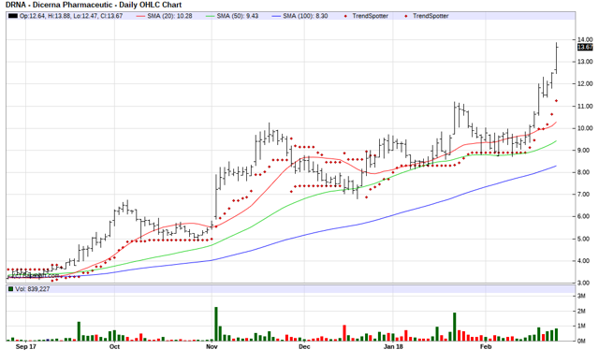Click the 3.00 price axis label

click(x=585, y=283)
